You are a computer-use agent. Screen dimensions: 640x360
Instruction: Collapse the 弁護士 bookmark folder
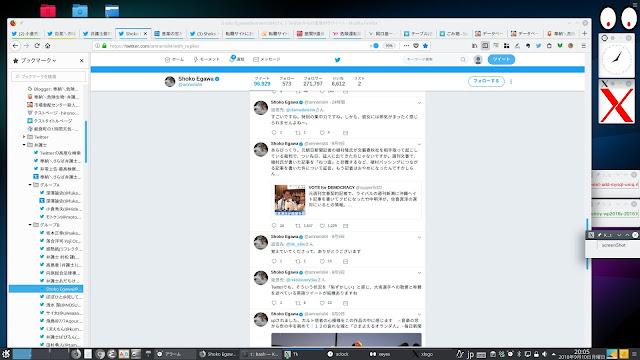24,145
